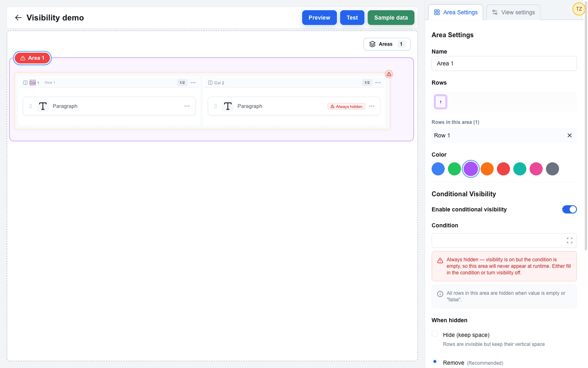Viewport: 588px width, 368px height.
Task: Click the Test button
Action: pos(352,18)
